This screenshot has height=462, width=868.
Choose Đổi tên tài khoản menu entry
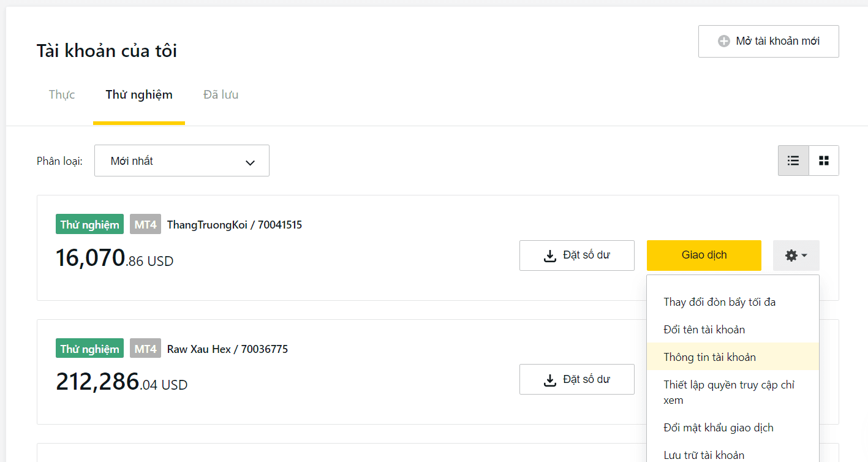click(x=733, y=330)
